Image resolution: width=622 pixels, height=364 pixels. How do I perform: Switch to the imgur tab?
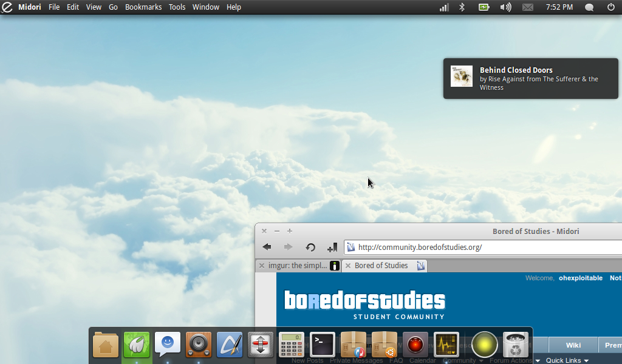pyautogui.click(x=298, y=265)
